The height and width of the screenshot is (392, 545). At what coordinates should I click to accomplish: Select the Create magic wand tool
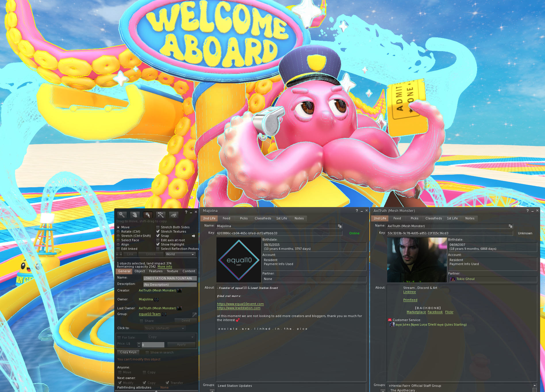click(x=161, y=215)
